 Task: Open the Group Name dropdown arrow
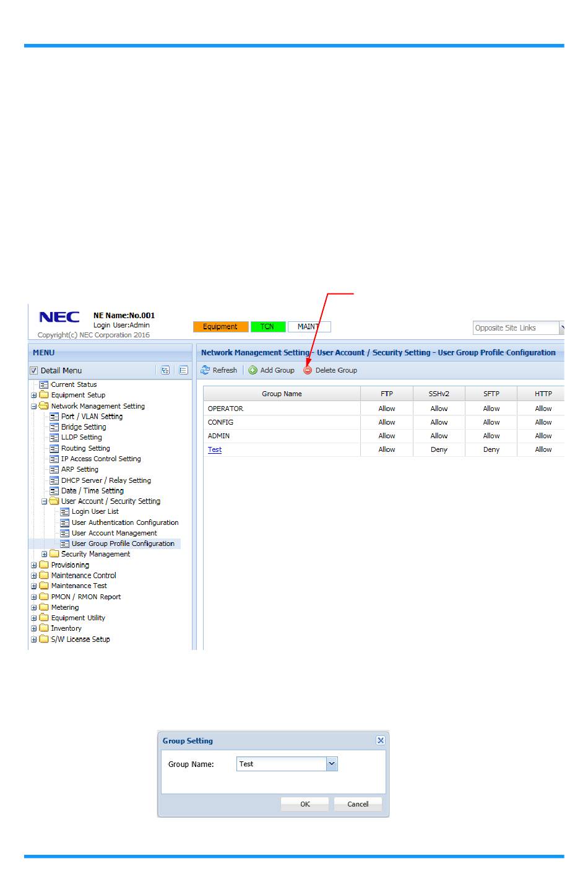[332, 764]
